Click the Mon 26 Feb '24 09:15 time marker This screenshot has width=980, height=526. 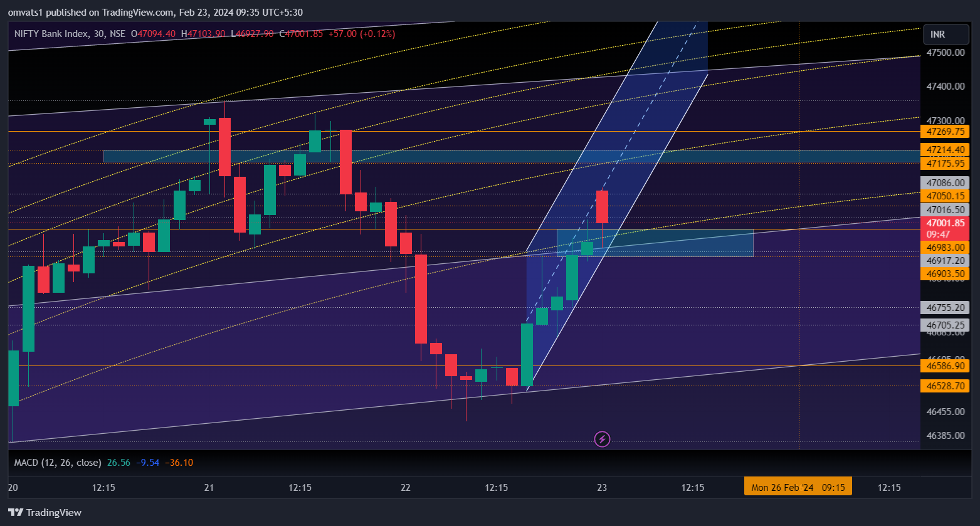point(798,487)
